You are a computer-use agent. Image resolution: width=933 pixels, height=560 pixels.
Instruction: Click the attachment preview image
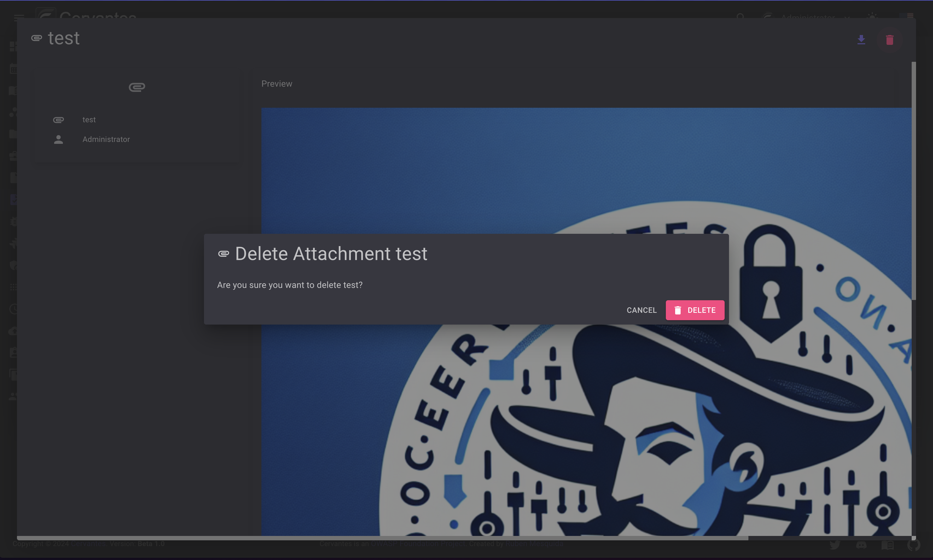click(x=586, y=322)
